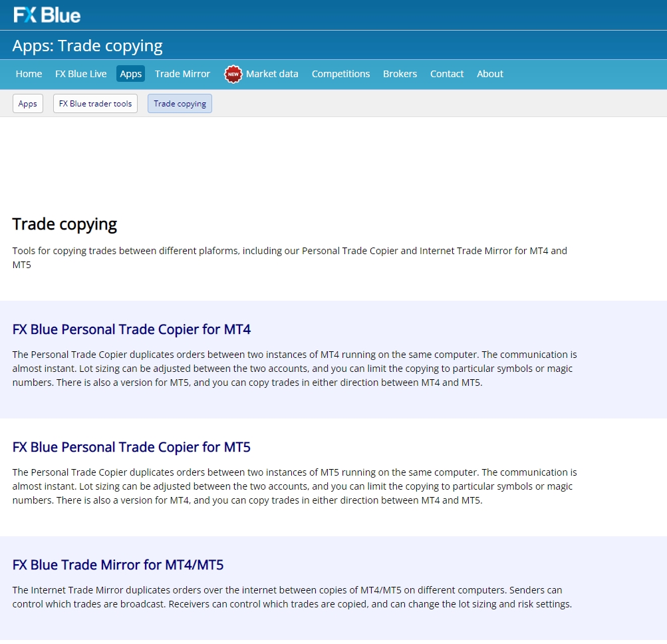Screen dimensions: 667x644
Task: Click description mentioning 'instances of MT5 running'
Action: (295, 486)
